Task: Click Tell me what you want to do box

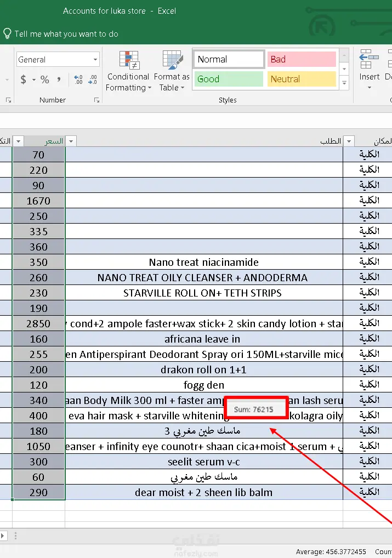Action: (66, 34)
